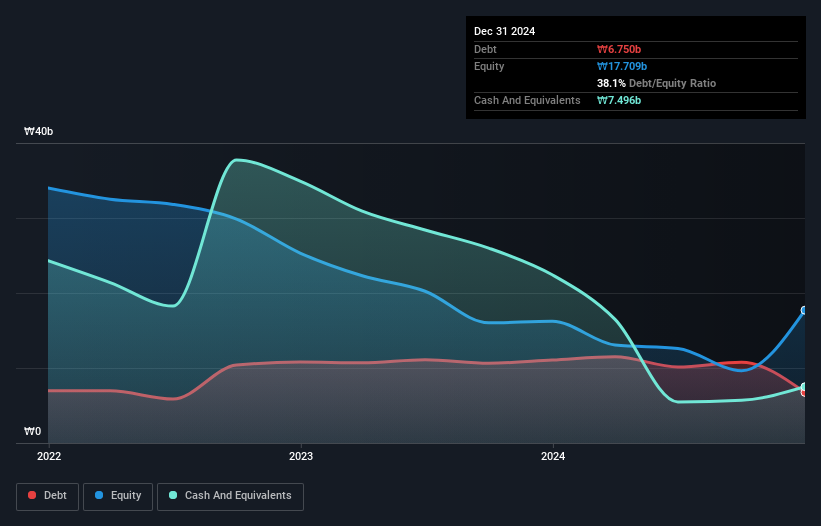Image resolution: width=821 pixels, height=526 pixels.
Task: Toggle the Cash And Equivalents legend button
Action: [x=230, y=496]
